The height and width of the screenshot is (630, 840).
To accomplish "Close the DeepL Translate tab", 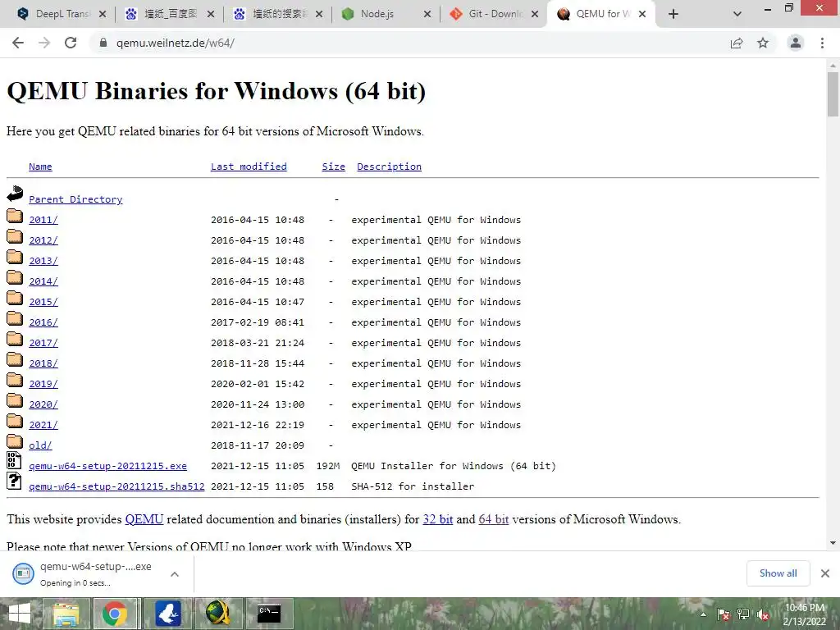I will point(103,15).
